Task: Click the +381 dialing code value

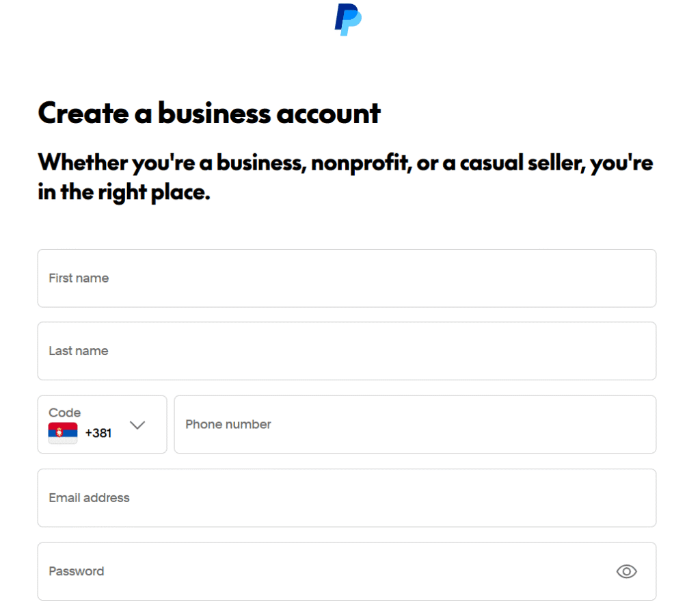Action: coord(98,433)
